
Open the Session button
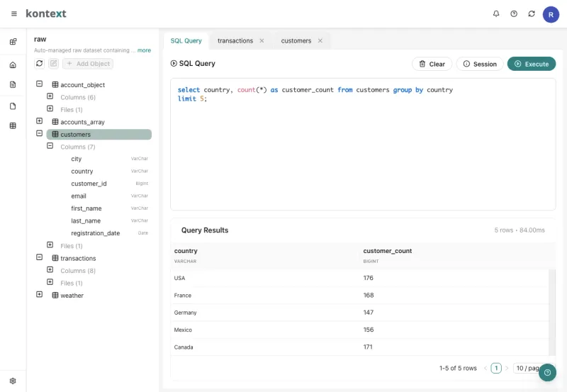point(480,64)
